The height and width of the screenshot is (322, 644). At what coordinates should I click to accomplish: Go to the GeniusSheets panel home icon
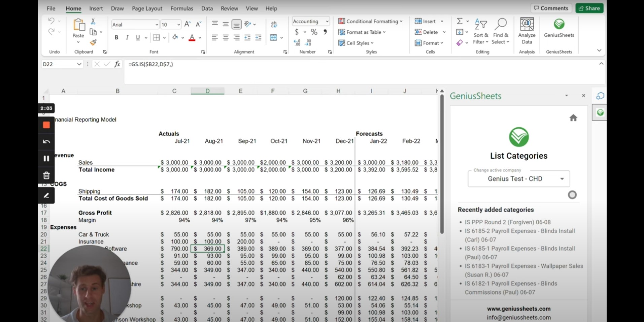(573, 118)
